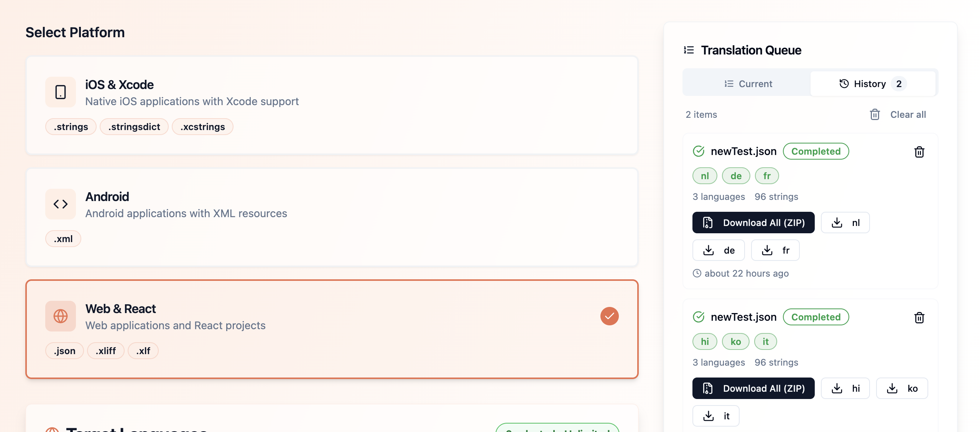Click the trash icon next to Clear all

tap(875, 114)
